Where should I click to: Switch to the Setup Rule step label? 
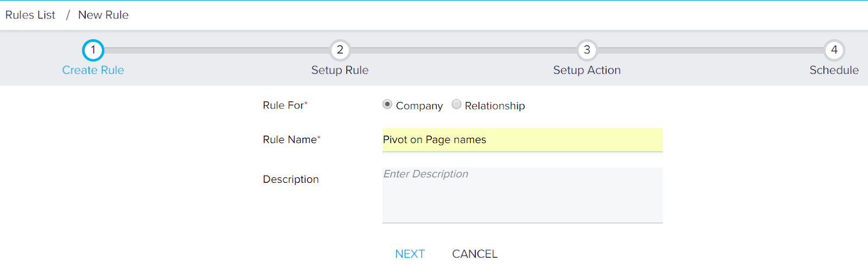tap(340, 70)
